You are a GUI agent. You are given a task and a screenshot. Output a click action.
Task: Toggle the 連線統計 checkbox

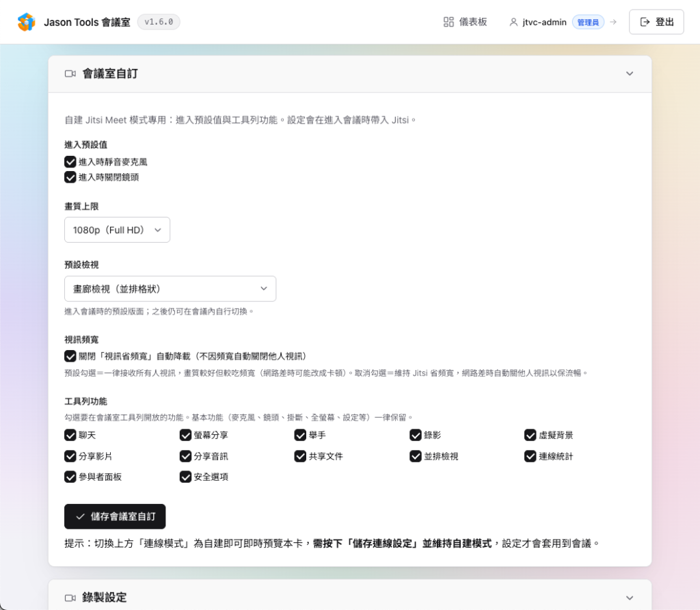tap(530, 456)
